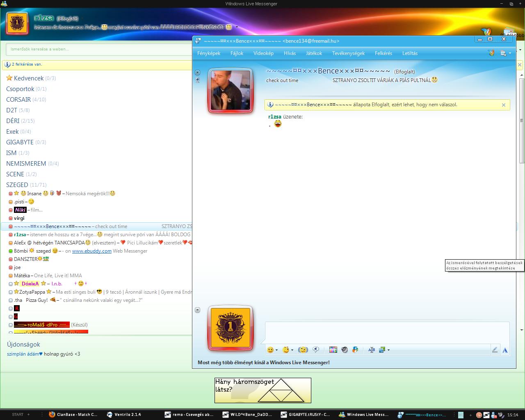Image resolution: width=525 pixels, height=420 pixels.
Task: Click the colorful grid icon in chat toolbar
Action: pos(333,350)
